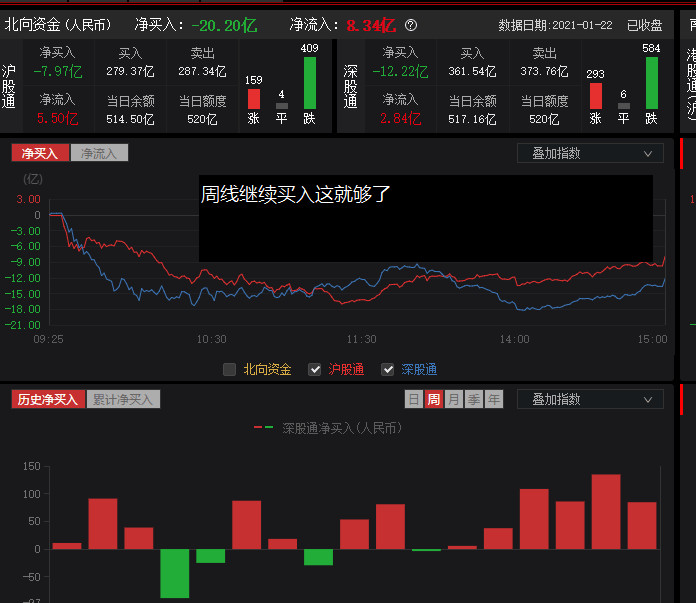Viewport: 696px width, 603px height.
Task: Choose the 月 period button
Action: [x=454, y=399]
